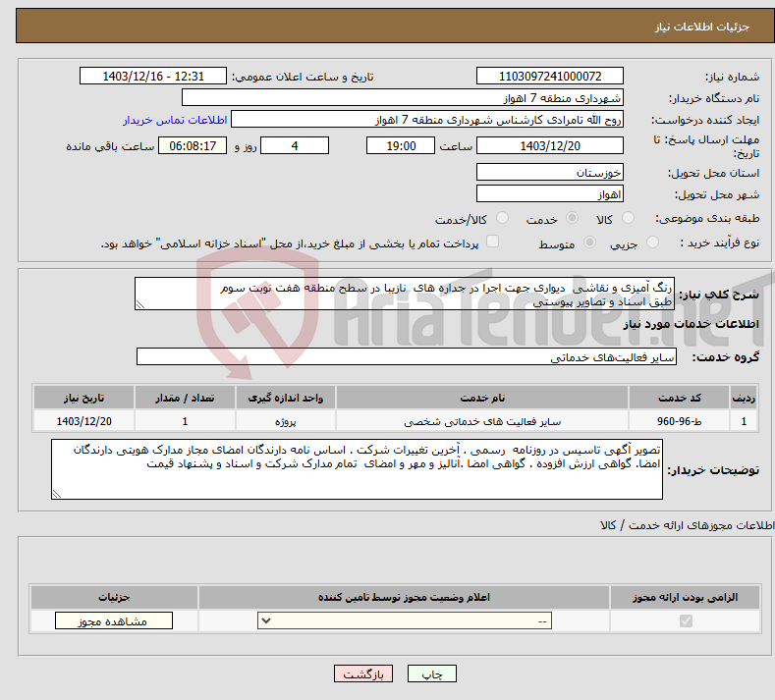This screenshot has width=775, height=700.
Task: Click the request creator field روح الله تامرادی
Action: click(427, 120)
